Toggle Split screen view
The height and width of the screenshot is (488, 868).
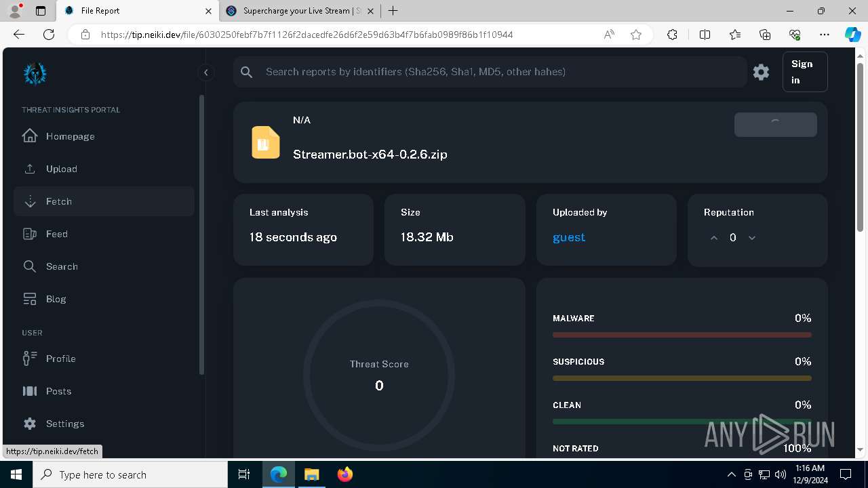tap(705, 35)
